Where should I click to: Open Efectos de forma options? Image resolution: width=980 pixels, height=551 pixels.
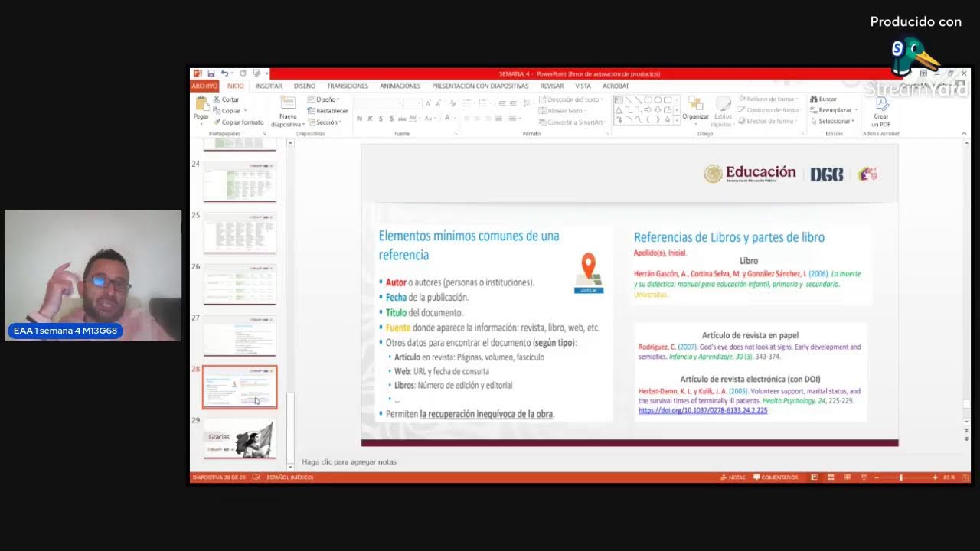[767, 121]
